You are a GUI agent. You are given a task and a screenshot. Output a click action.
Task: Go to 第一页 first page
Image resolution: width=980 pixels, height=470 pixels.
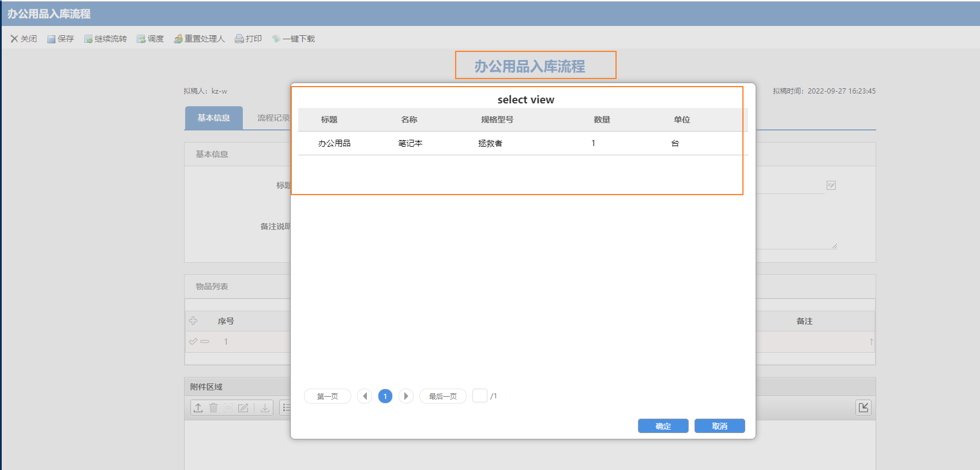coord(327,396)
